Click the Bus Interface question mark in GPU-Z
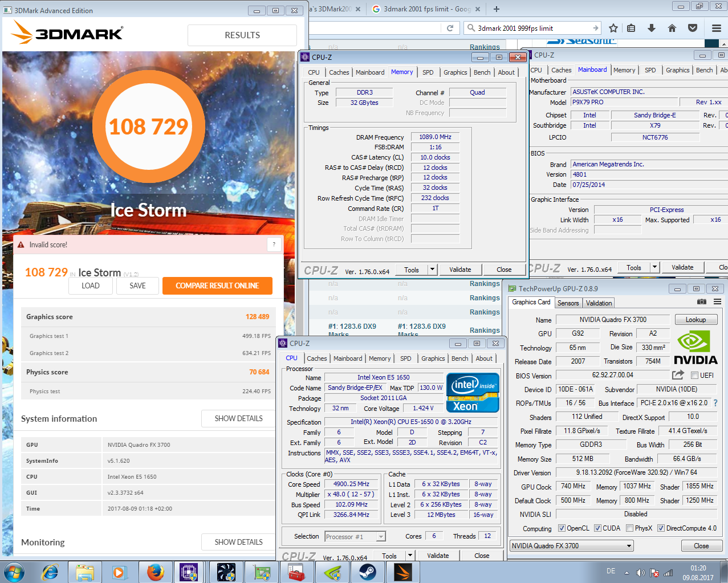 pyautogui.click(x=715, y=403)
